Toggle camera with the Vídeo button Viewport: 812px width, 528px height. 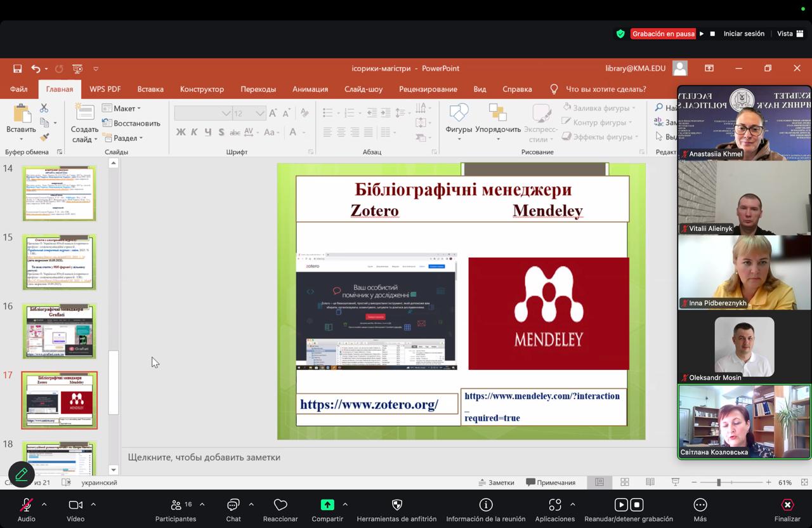[x=75, y=510]
